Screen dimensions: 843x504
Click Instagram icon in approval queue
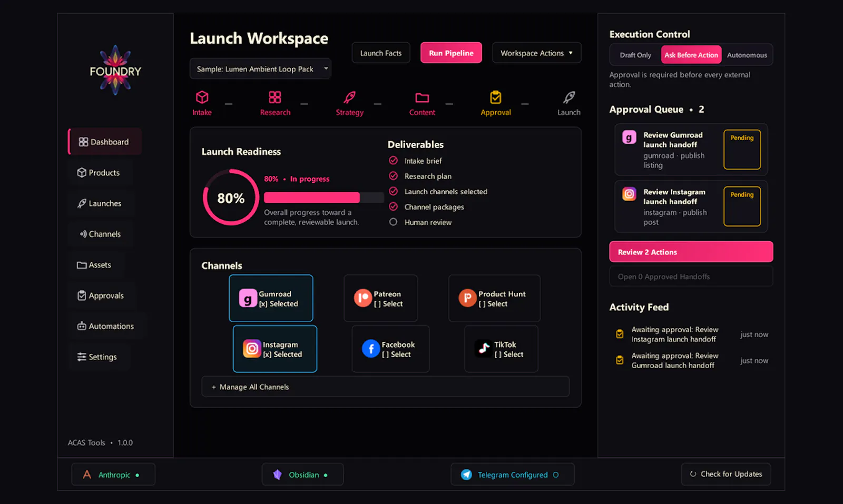click(x=629, y=194)
